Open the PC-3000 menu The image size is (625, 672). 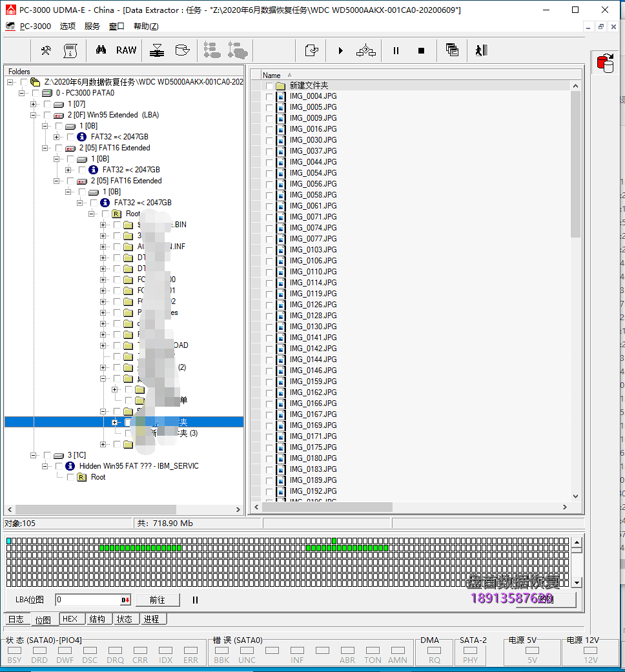35,26
